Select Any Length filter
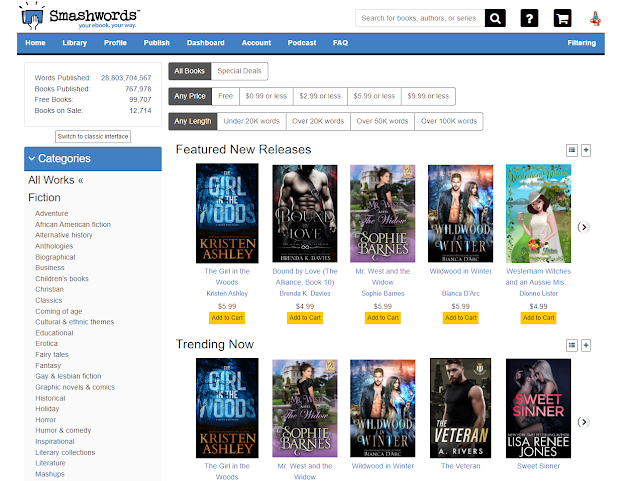Viewport: 640px width, 481px height. pos(193,121)
